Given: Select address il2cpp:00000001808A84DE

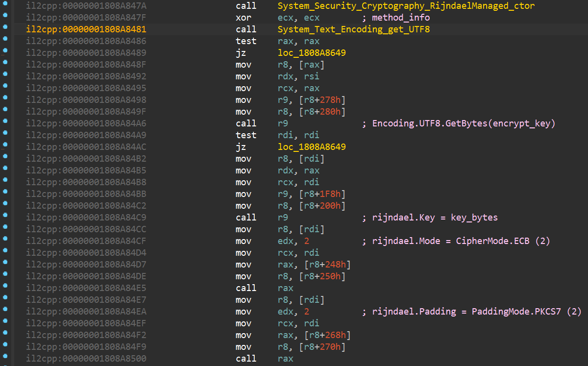Looking at the screenshot, I should click(x=86, y=276).
